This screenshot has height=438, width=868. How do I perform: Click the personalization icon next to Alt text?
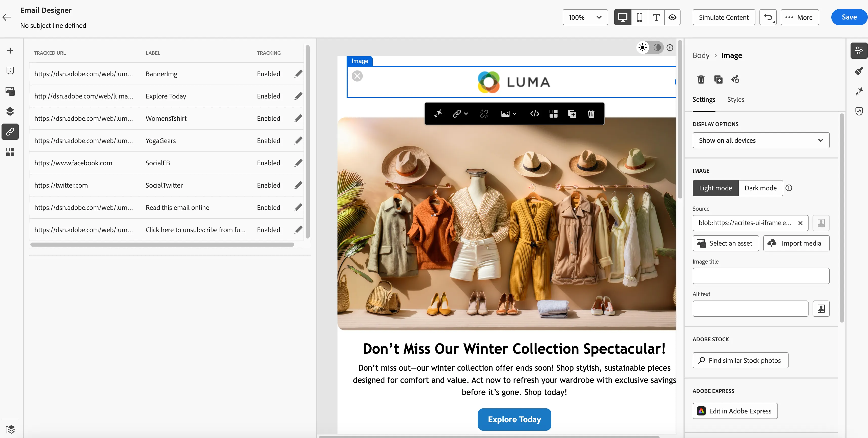click(821, 309)
